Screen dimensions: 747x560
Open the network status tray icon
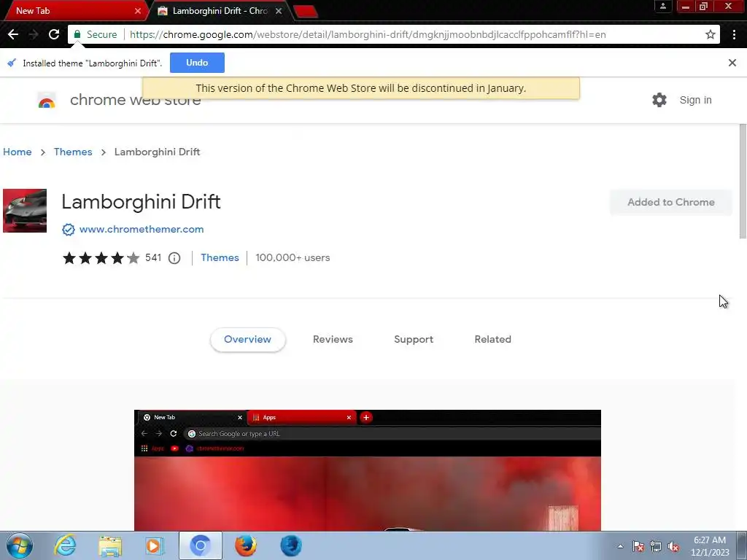tap(656, 546)
